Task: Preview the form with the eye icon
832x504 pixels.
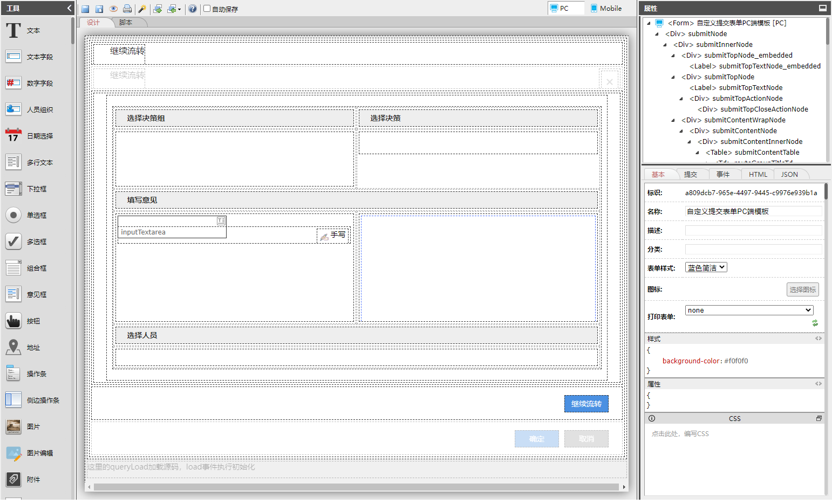Action: [113, 9]
